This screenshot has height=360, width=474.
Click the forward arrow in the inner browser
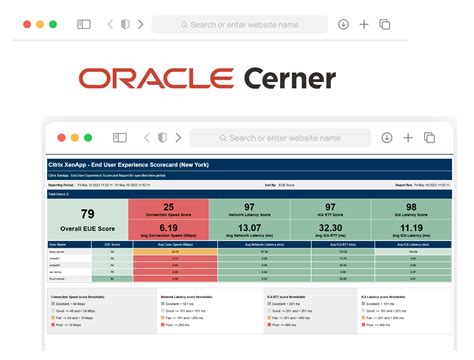tap(178, 138)
